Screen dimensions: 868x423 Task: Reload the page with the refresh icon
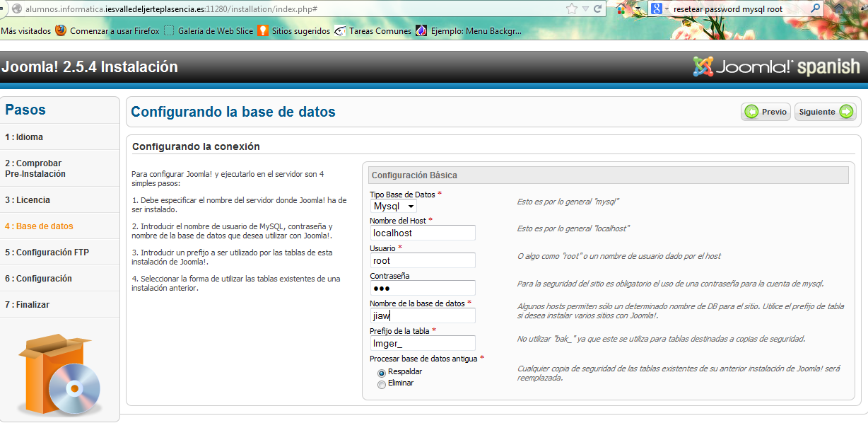(598, 9)
